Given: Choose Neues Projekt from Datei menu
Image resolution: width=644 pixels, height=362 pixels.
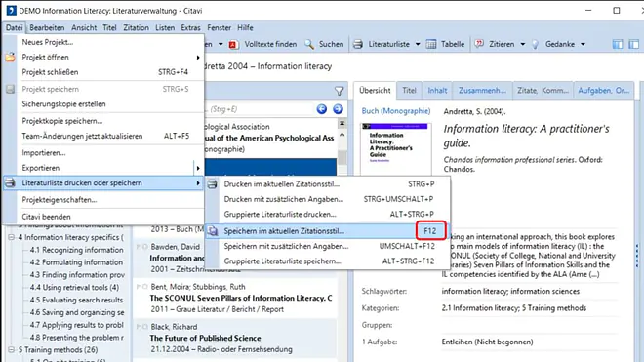Looking at the screenshot, I should pos(103,42).
